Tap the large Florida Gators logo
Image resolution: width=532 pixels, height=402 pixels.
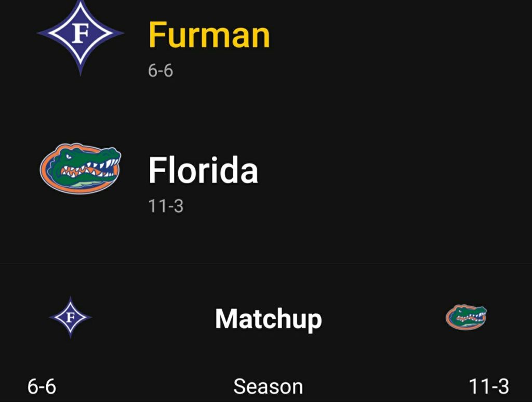point(80,170)
